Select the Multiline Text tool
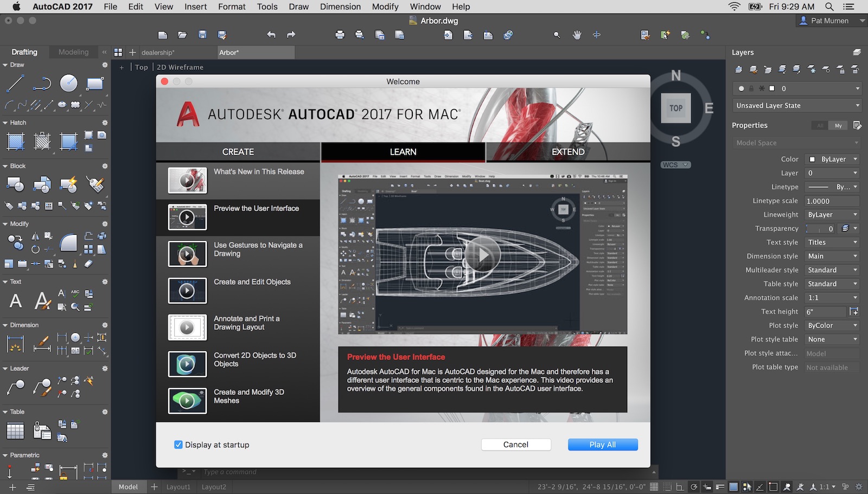The width and height of the screenshot is (868, 494). (16, 300)
